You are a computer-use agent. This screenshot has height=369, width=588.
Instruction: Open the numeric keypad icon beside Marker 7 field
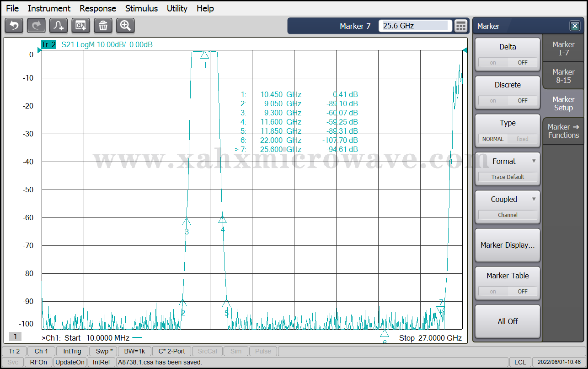461,26
